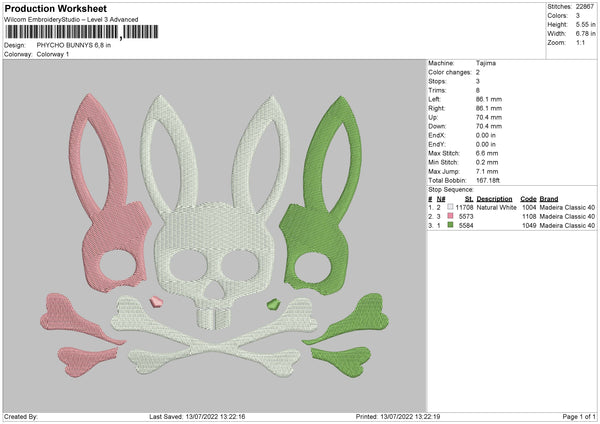Click the EndY value 0.00 in
The image size is (600, 424).
(486, 145)
